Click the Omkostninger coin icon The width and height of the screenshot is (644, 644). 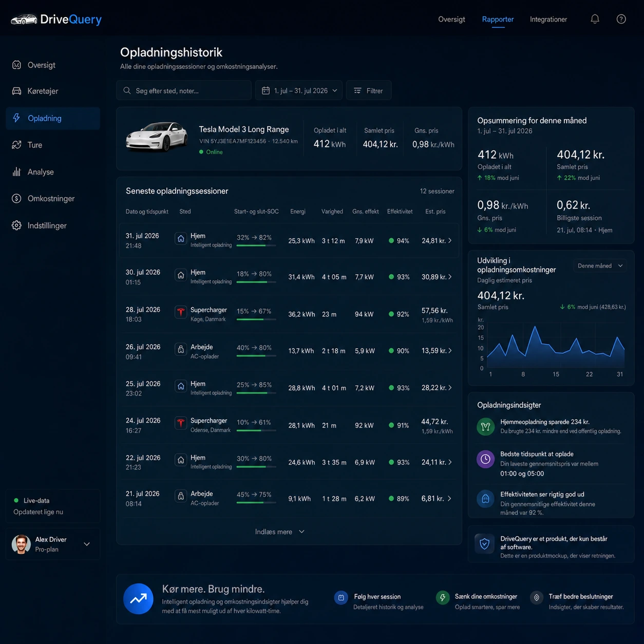tap(17, 198)
